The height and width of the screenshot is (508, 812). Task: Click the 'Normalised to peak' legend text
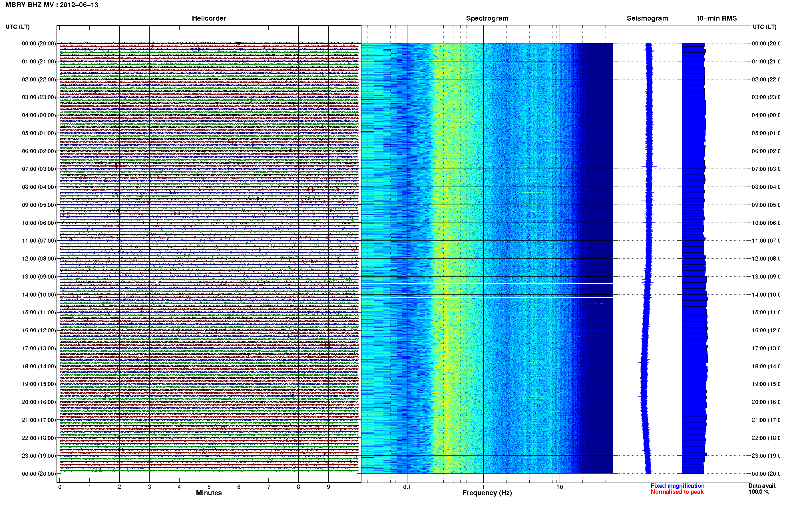click(x=677, y=492)
